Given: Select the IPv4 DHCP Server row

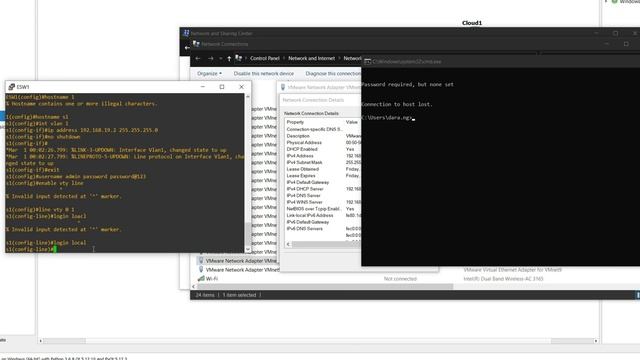Looking at the screenshot, I should pyautogui.click(x=323, y=189).
